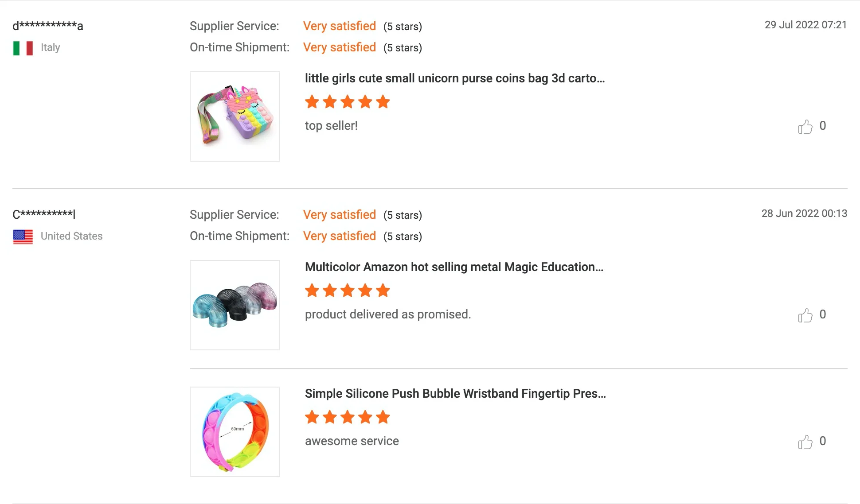This screenshot has height=504, width=860.
Task: Click thumbs-up on "product delivered as promised" review
Action: click(x=805, y=315)
